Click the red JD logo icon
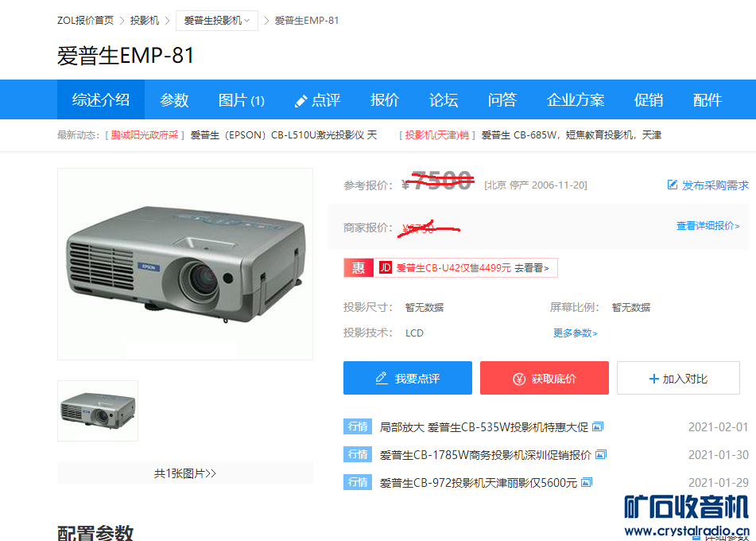This screenshot has height=541, width=756. point(385,267)
